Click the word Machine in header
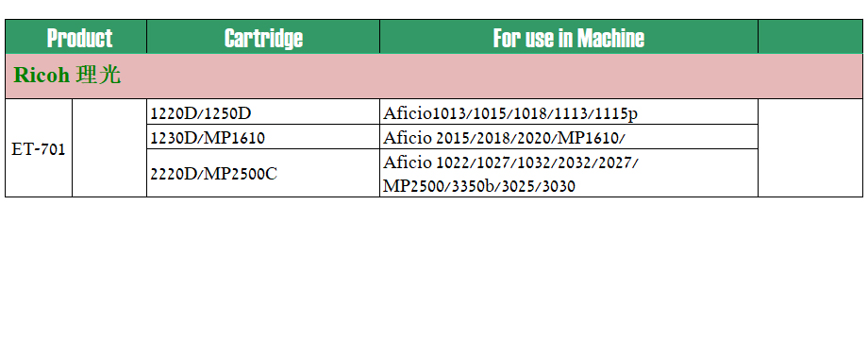 click(610, 38)
